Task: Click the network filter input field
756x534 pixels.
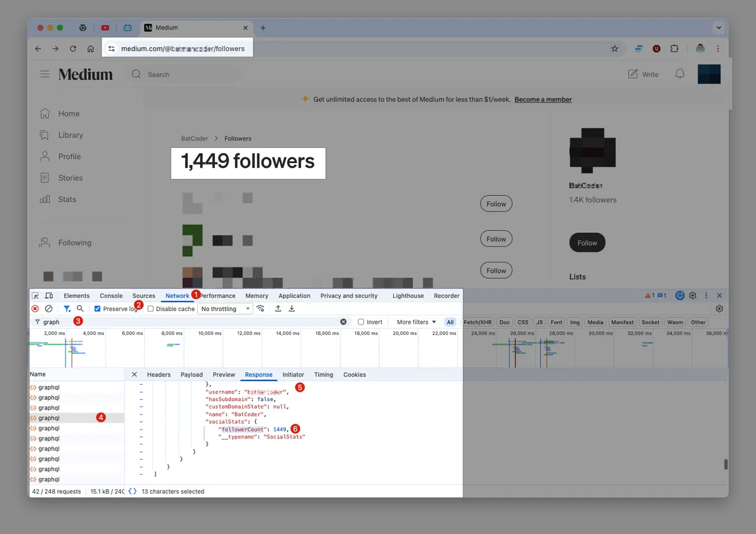Action: point(189,322)
